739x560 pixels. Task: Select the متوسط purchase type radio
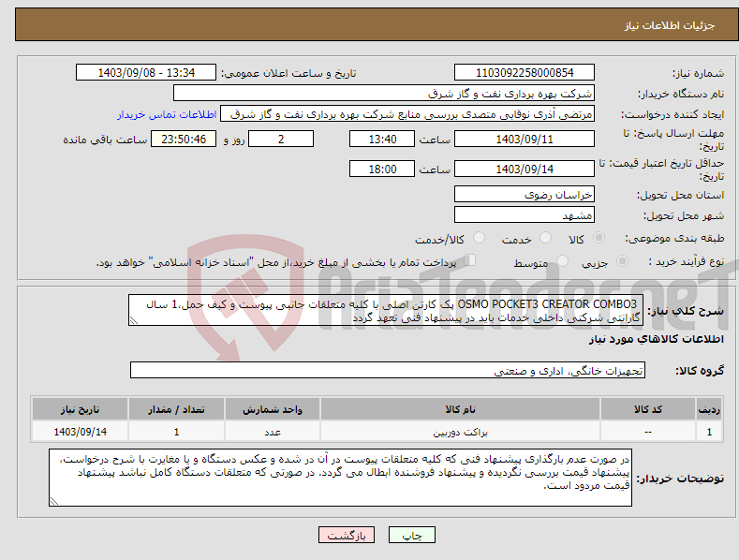562,261
